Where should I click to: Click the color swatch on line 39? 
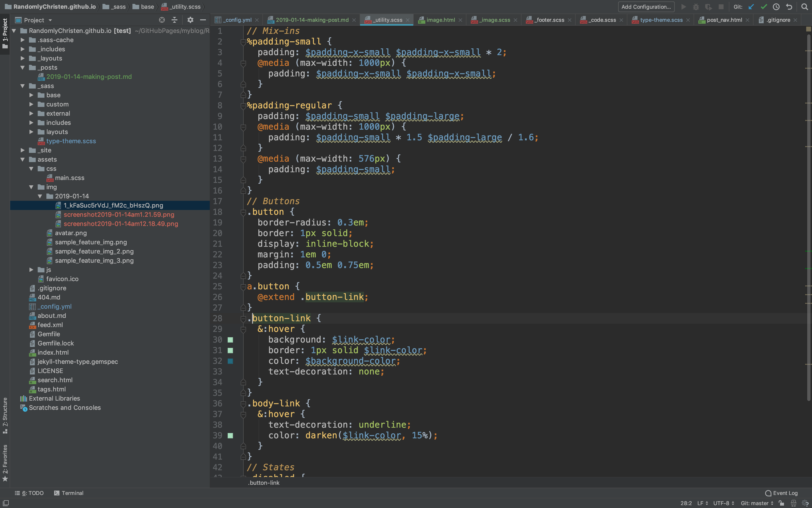coord(230,435)
